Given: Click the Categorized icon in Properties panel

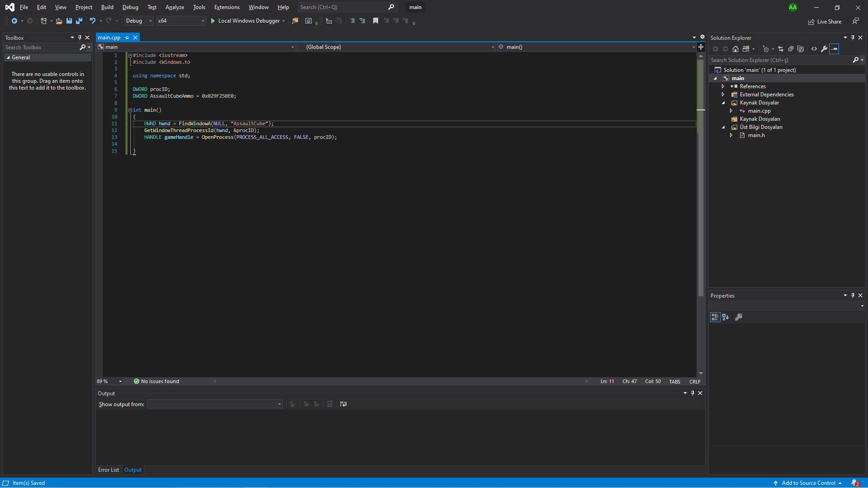Looking at the screenshot, I should coord(715,317).
